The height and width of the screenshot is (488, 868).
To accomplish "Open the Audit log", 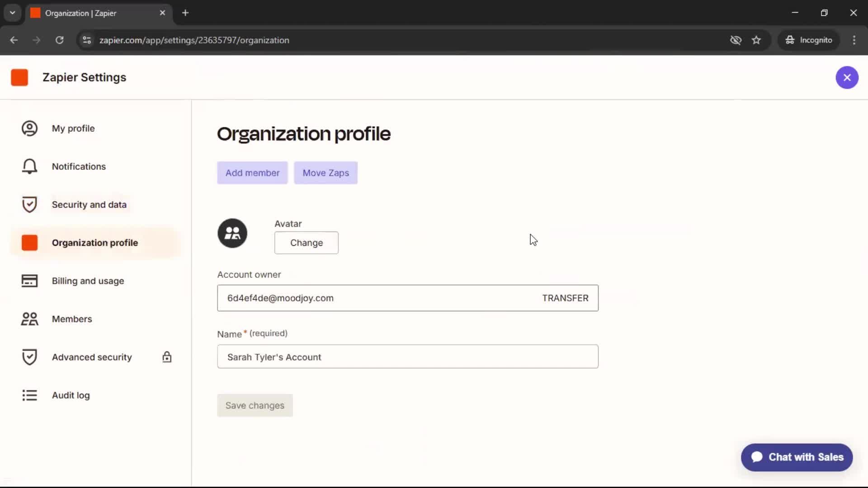I will [96, 395].
